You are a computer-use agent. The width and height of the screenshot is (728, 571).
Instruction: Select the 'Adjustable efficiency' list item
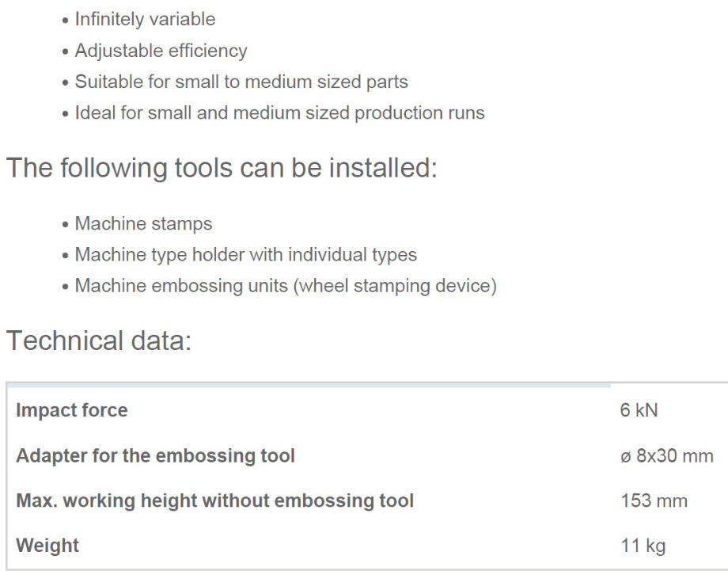pyautogui.click(x=161, y=51)
